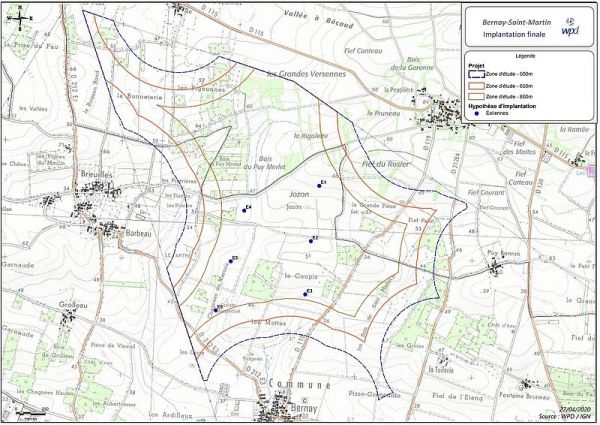Select the E6 wind turbine marker
Screen dimensions: 600x425
(x=215, y=309)
